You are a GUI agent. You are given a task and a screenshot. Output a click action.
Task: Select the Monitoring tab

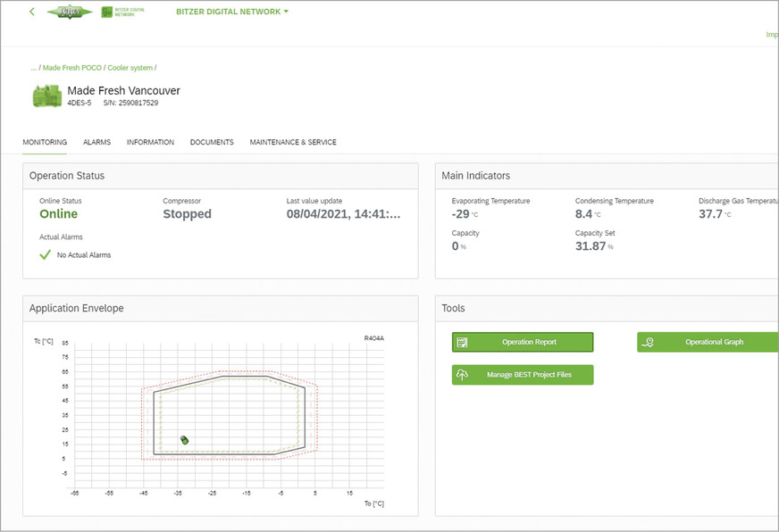[x=45, y=142]
